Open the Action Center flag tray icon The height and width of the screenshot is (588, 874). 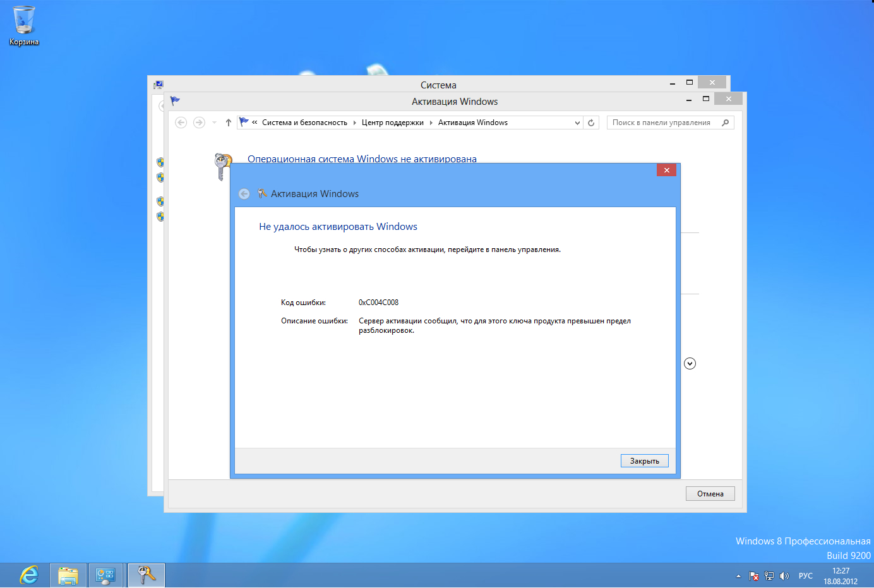[753, 576]
